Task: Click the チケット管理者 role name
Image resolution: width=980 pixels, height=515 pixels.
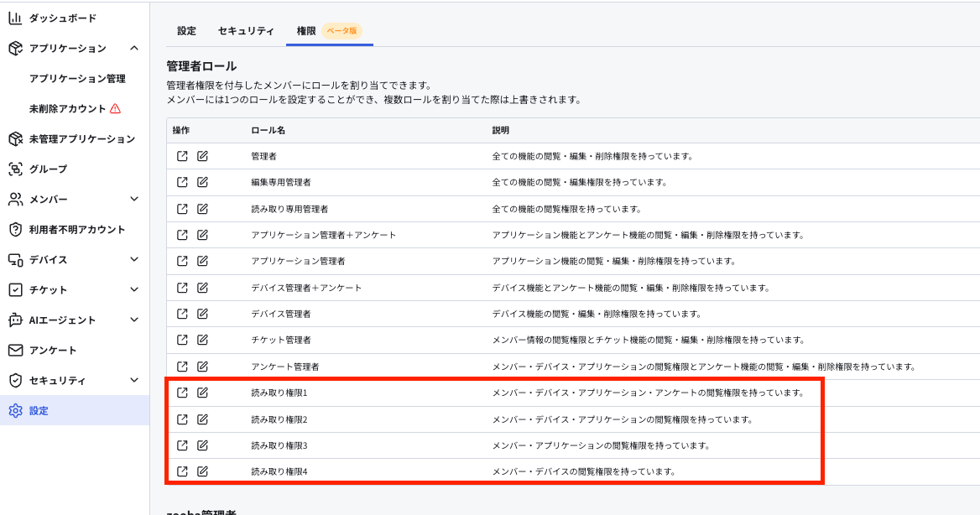Action: tap(280, 340)
